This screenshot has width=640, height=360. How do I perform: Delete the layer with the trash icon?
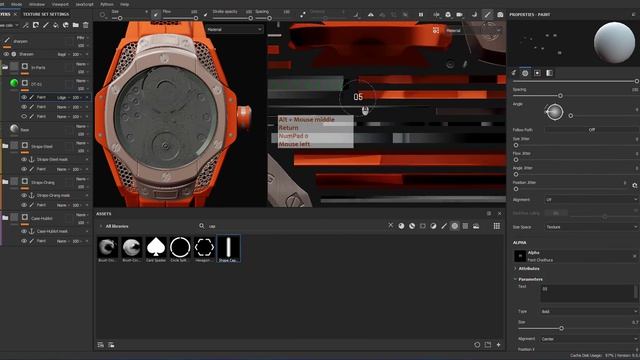click(x=86, y=25)
